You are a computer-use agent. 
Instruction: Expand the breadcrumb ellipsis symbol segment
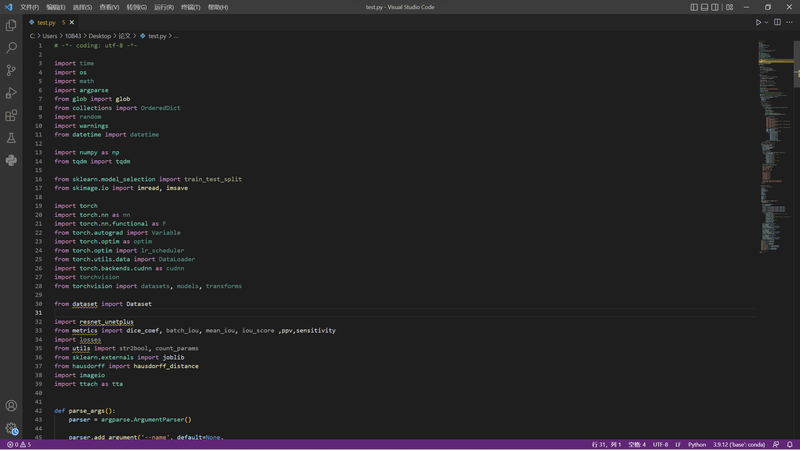(176, 36)
